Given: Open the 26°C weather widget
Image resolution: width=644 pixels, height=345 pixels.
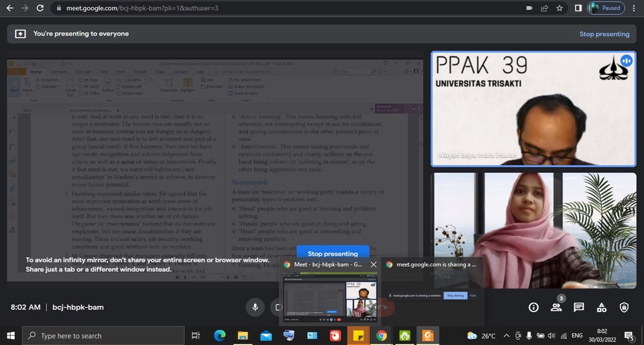Looking at the screenshot, I should pos(481,336).
